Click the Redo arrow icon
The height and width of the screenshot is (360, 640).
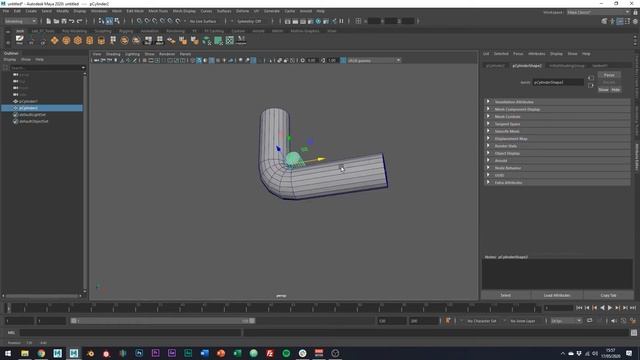pyautogui.click(x=80, y=21)
